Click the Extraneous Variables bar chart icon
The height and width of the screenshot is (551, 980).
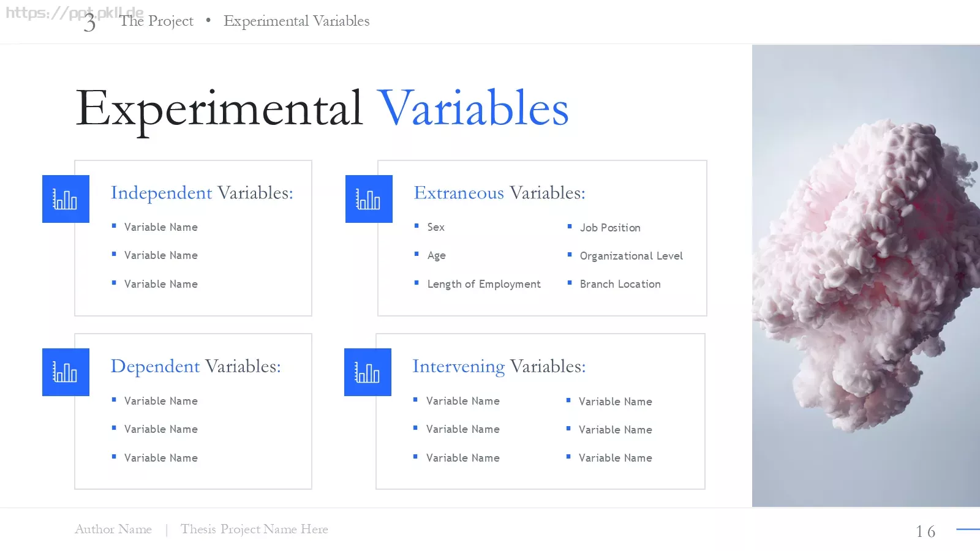(x=369, y=199)
